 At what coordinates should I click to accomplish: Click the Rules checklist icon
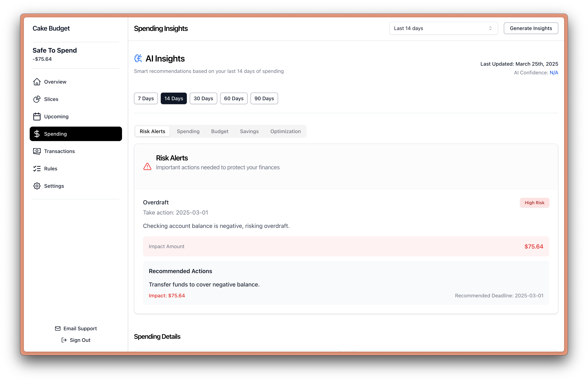click(37, 169)
